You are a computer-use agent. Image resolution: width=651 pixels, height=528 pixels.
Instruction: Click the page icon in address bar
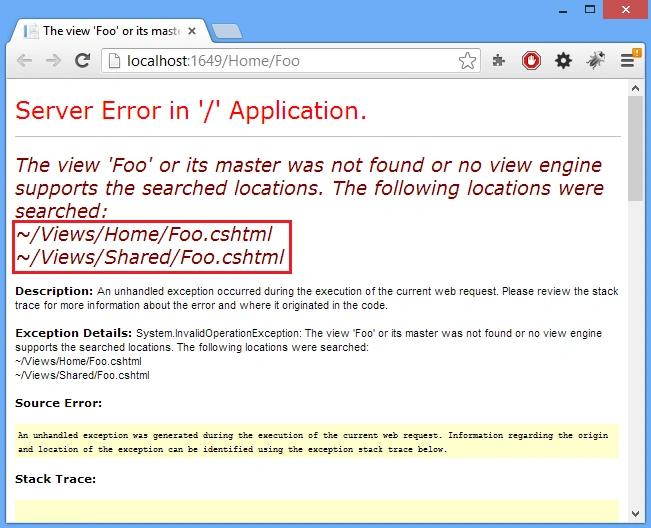(114, 61)
